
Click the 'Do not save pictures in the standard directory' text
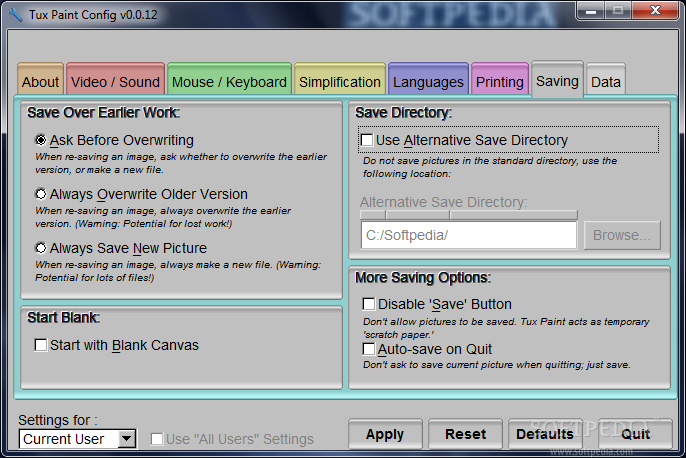click(490, 167)
